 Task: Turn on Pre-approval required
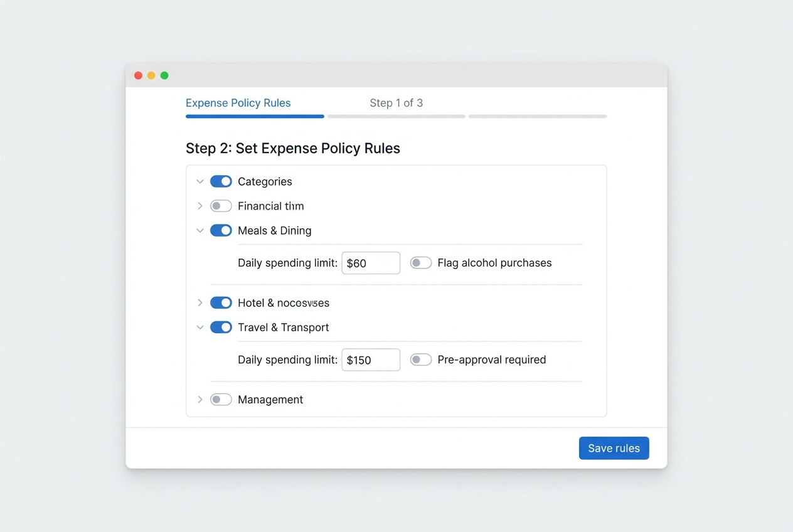point(421,359)
